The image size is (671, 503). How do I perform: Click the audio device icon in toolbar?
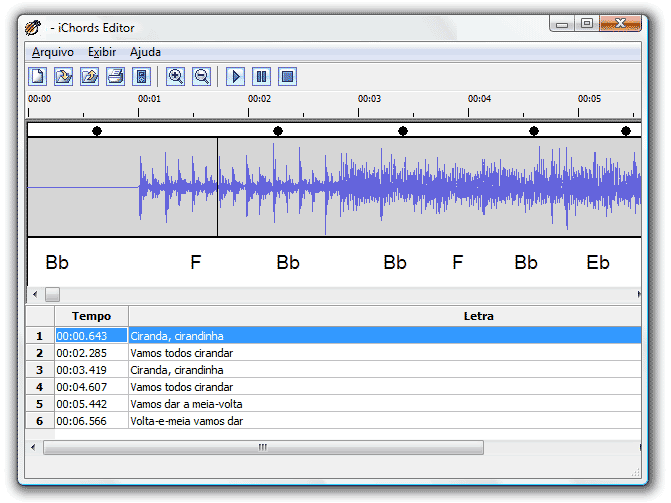141,77
